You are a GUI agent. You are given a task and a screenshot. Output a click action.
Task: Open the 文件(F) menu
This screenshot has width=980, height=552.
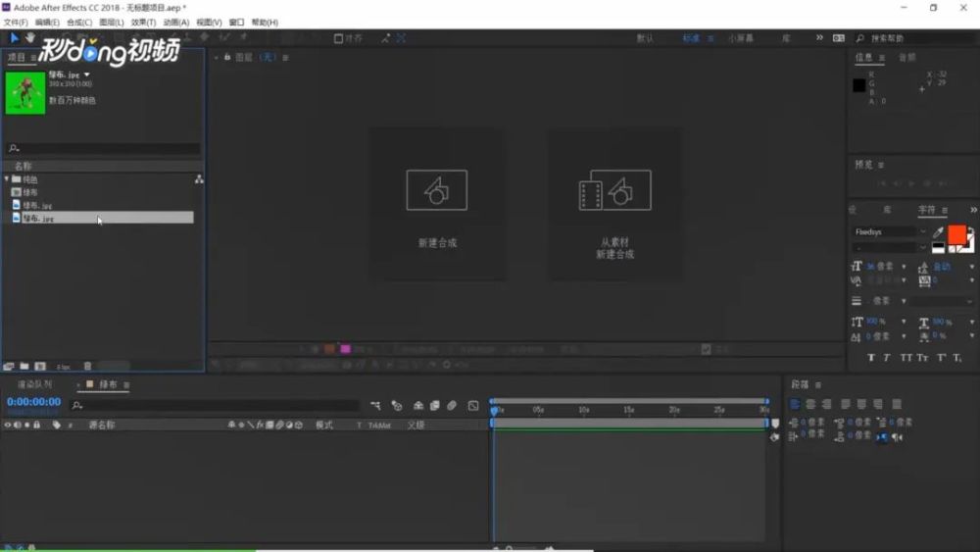point(16,23)
